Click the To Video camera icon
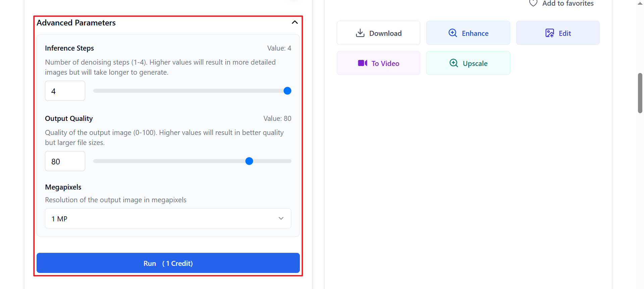Screen dimensions: 644x289 click(x=362, y=63)
